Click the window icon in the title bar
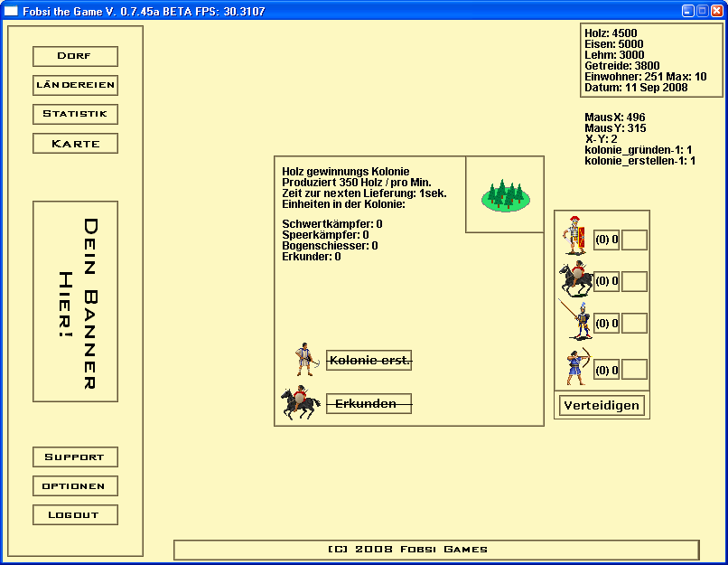Screen dimensions: 728x565 click(12, 11)
